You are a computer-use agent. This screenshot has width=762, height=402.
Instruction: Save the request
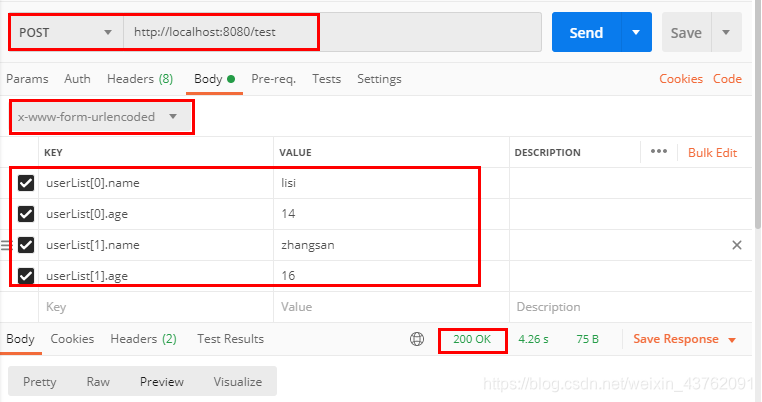[x=686, y=33]
